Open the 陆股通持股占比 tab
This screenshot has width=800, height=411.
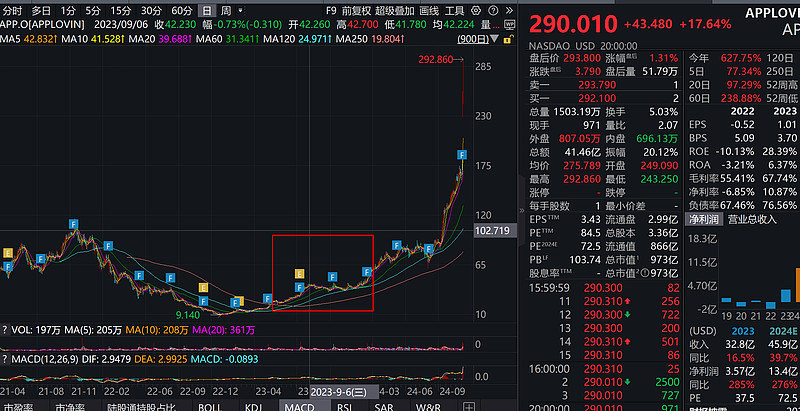click(x=141, y=406)
